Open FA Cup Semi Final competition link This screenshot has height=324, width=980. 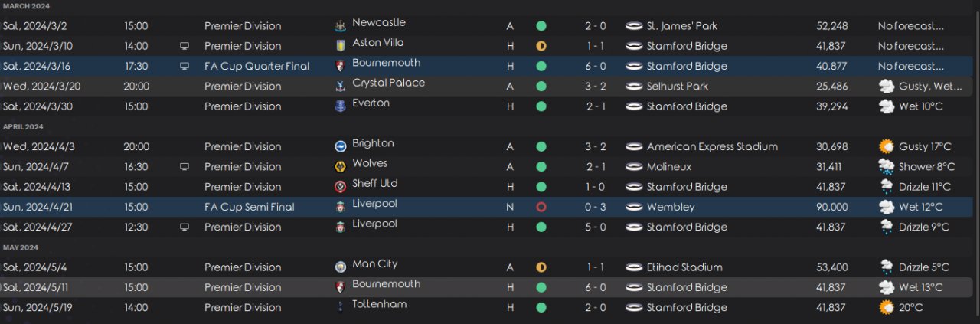[250, 207]
